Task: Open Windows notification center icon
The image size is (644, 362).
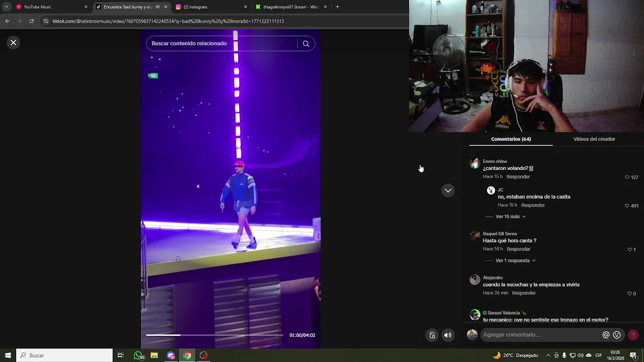Action: tap(633, 355)
